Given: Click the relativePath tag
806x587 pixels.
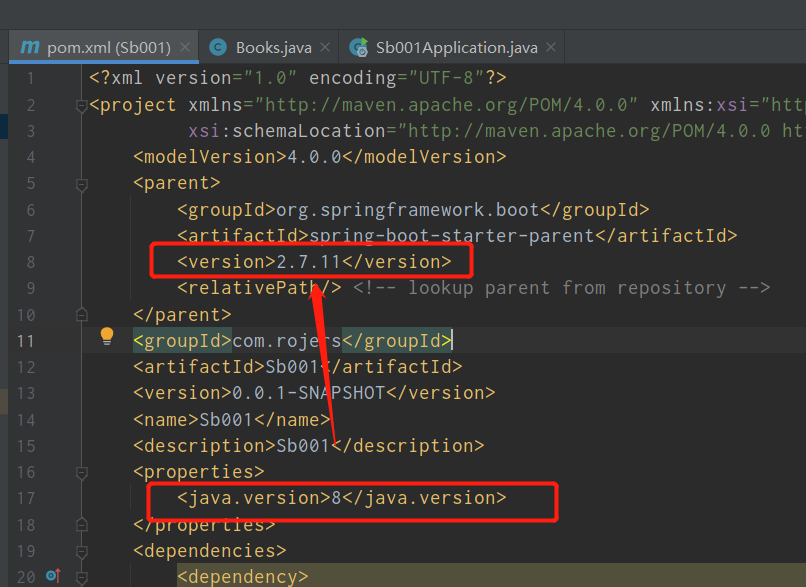Looking at the screenshot, I should [259, 288].
